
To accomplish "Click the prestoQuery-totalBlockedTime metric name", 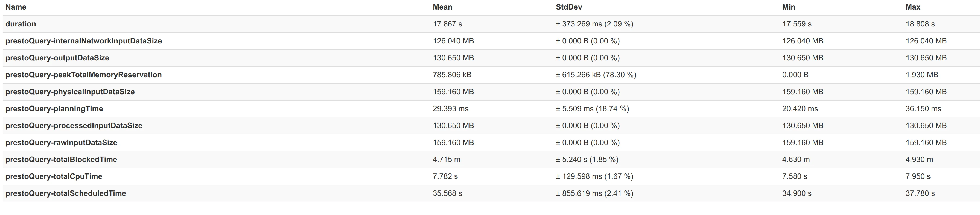I will point(61,160).
